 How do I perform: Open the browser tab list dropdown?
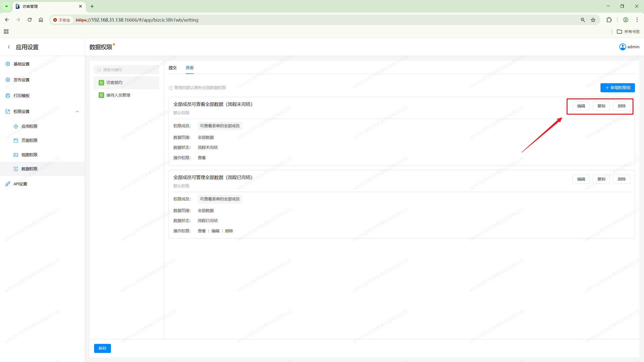7,6
